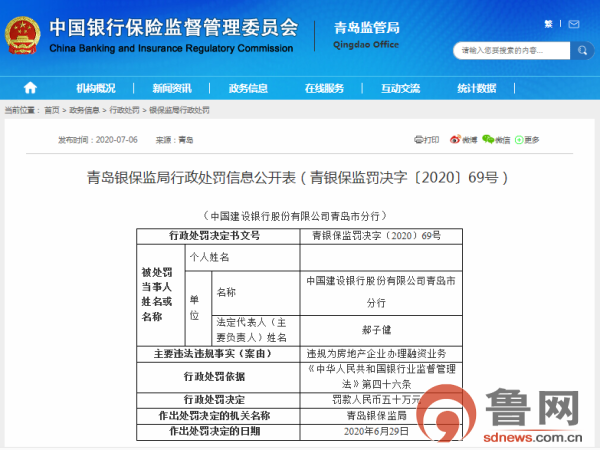The width and height of the screenshot is (600, 450).
Task: Click the 个人姓名 cell
Action: 243,258
